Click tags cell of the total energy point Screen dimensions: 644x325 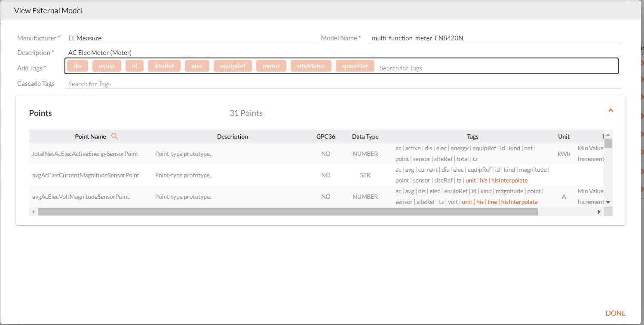pyautogui.click(x=472, y=154)
